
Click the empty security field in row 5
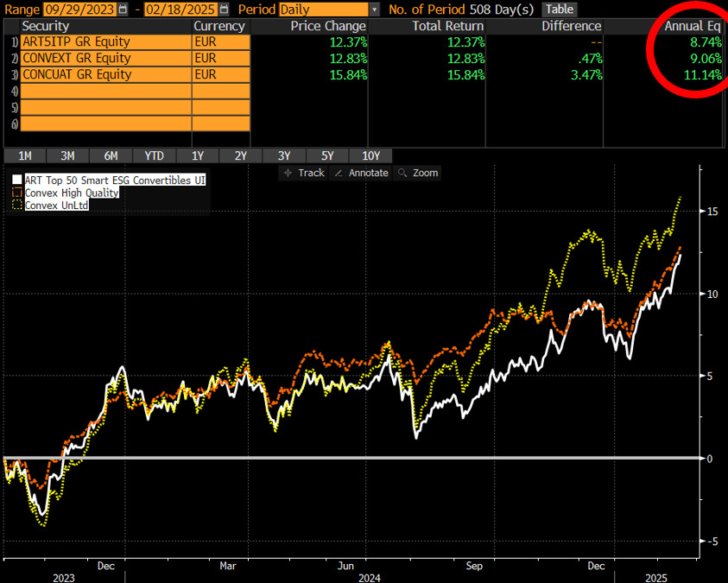click(x=106, y=107)
